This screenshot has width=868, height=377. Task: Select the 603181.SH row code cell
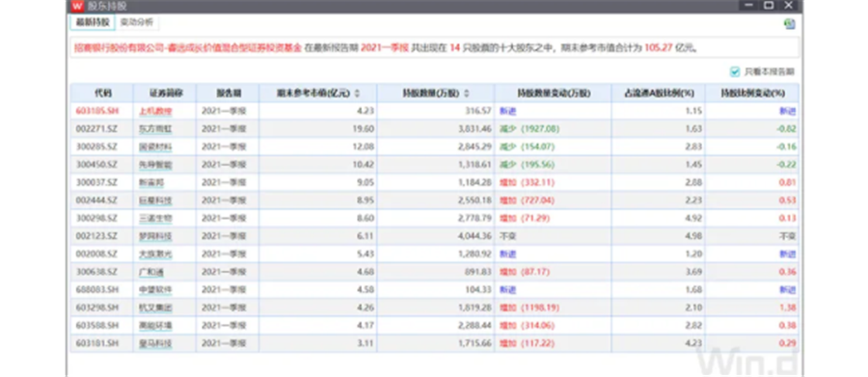click(102, 344)
